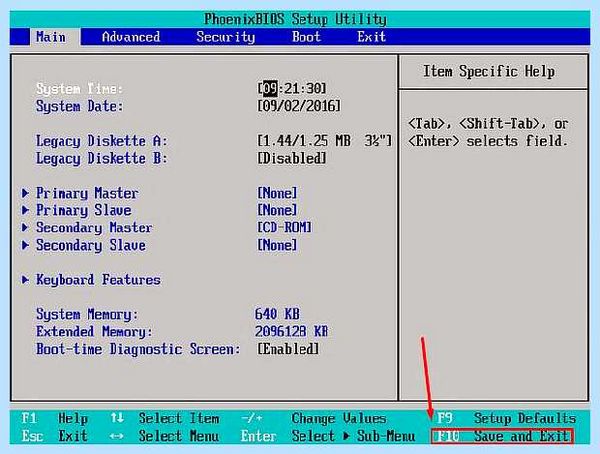Click the PhoenixBIOS Setup Utility title
Screen dimensions: 600x454
coord(295,19)
